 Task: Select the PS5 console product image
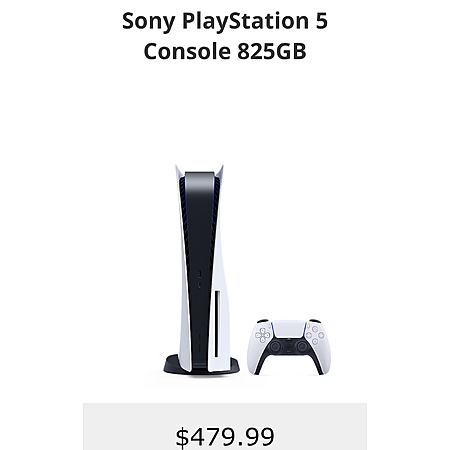click(x=202, y=270)
